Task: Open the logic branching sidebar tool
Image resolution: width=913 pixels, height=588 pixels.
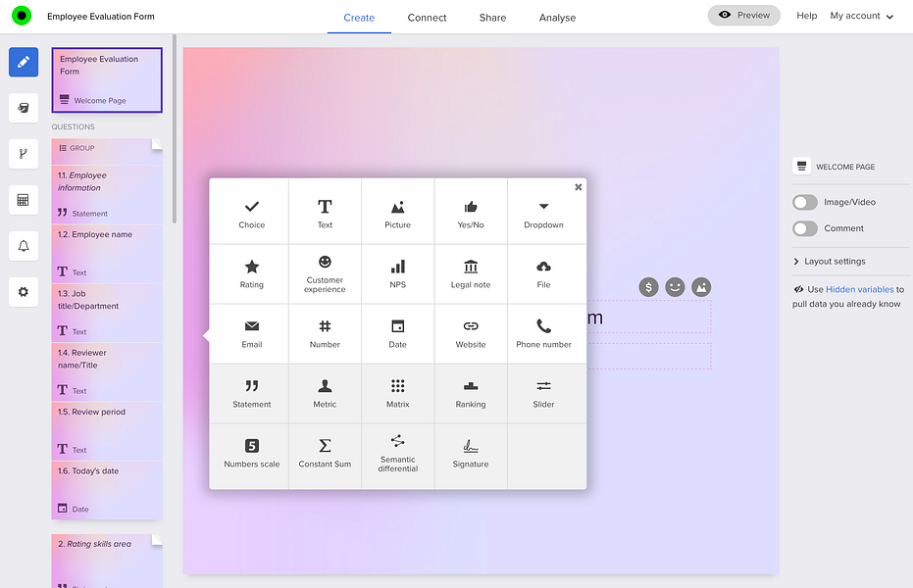Action: click(x=24, y=154)
